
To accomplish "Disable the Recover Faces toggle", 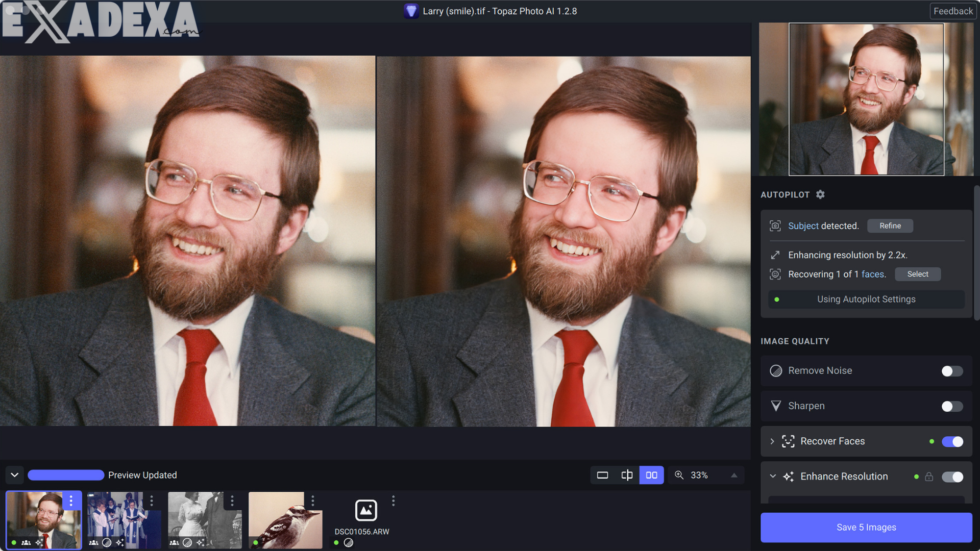I will pos(952,441).
